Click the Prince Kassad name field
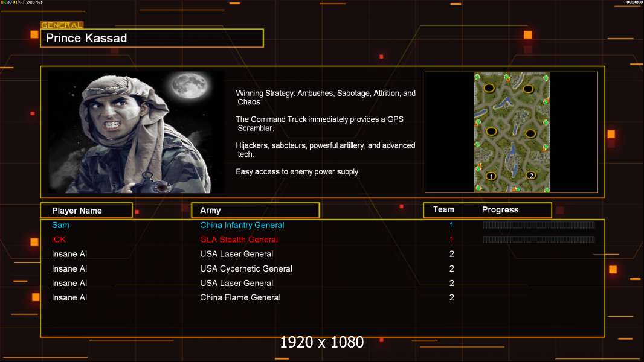Viewport: 644px width, 362px height. point(152,38)
